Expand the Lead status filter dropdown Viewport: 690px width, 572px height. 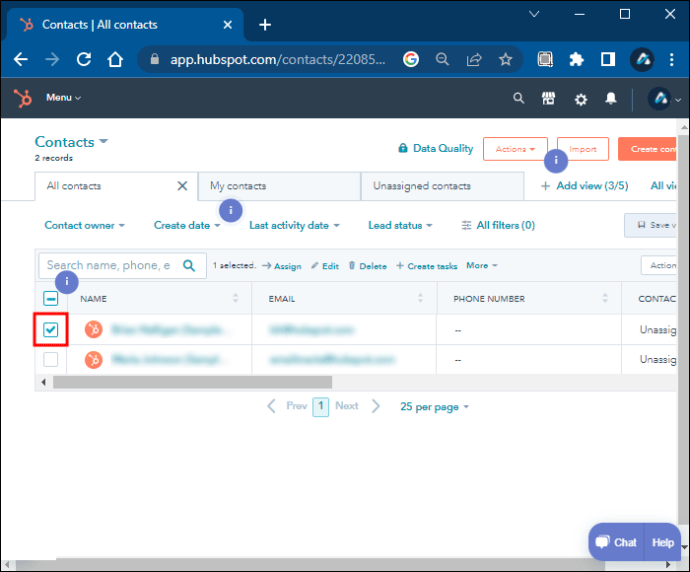click(400, 225)
